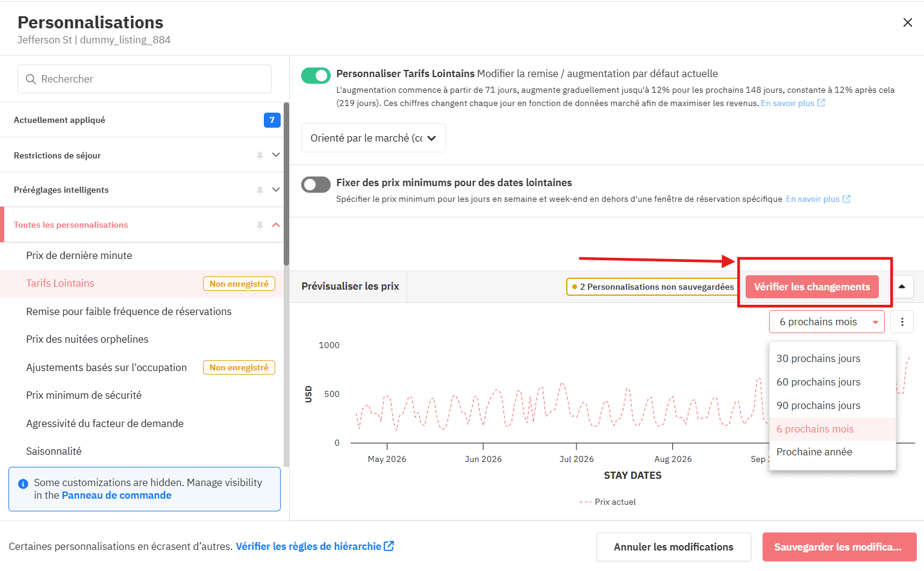The width and height of the screenshot is (924, 571).
Task: Open the Vérifier les règles de hiérarchie link
Action: coord(314,546)
